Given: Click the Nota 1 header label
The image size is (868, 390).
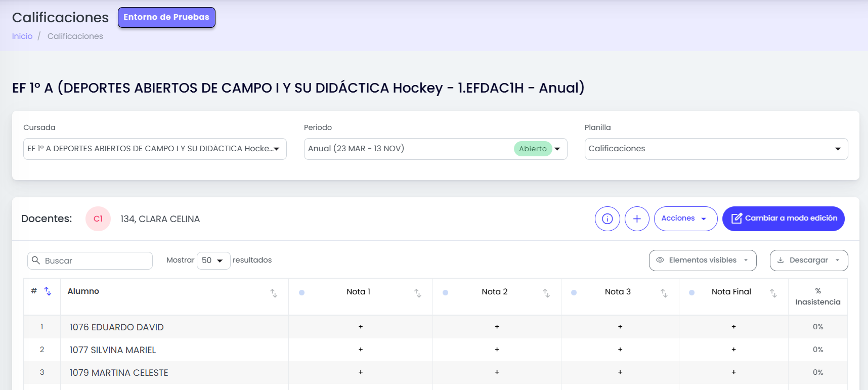Looking at the screenshot, I should (x=359, y=292).
